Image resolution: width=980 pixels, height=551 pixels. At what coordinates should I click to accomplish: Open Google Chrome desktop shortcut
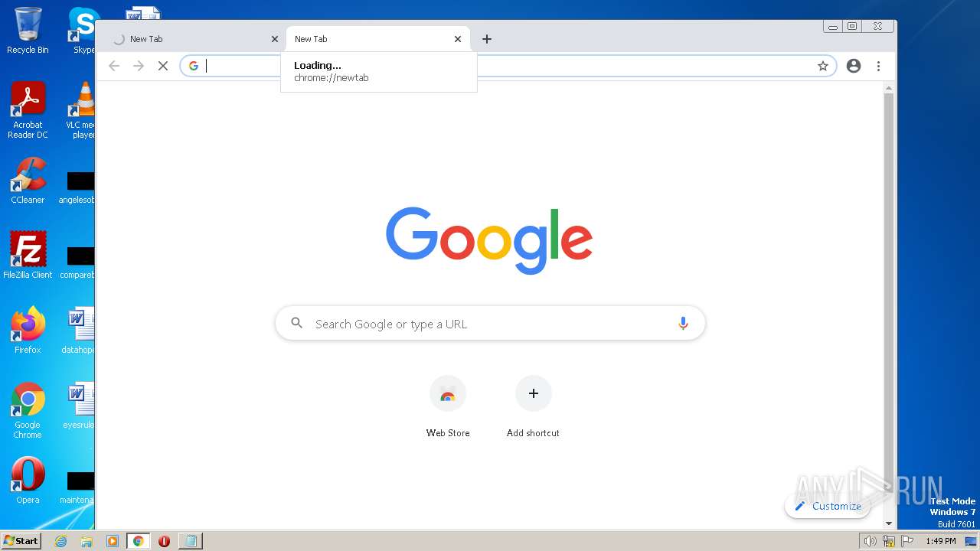click(28, 410)
